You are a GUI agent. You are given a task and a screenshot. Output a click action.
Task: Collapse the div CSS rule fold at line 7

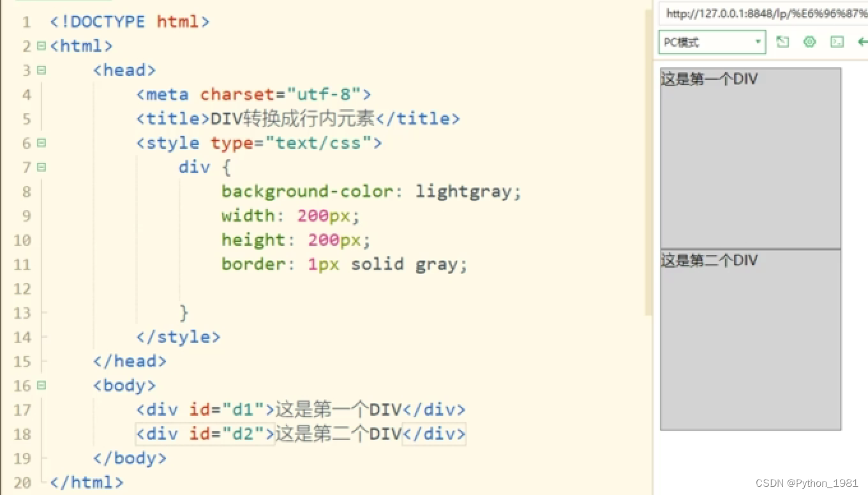tap(40, 167)
